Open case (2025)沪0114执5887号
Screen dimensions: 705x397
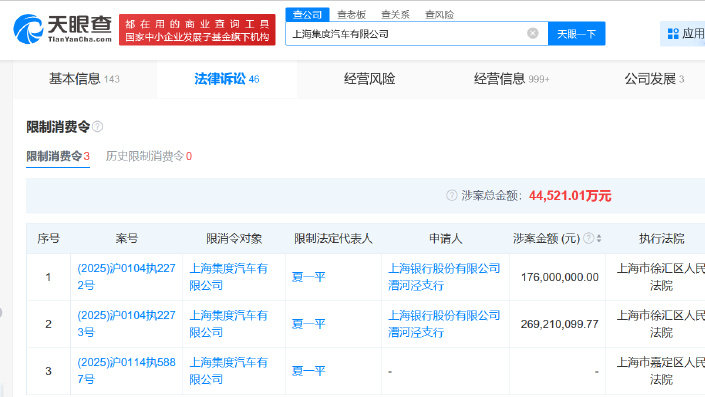126,371
